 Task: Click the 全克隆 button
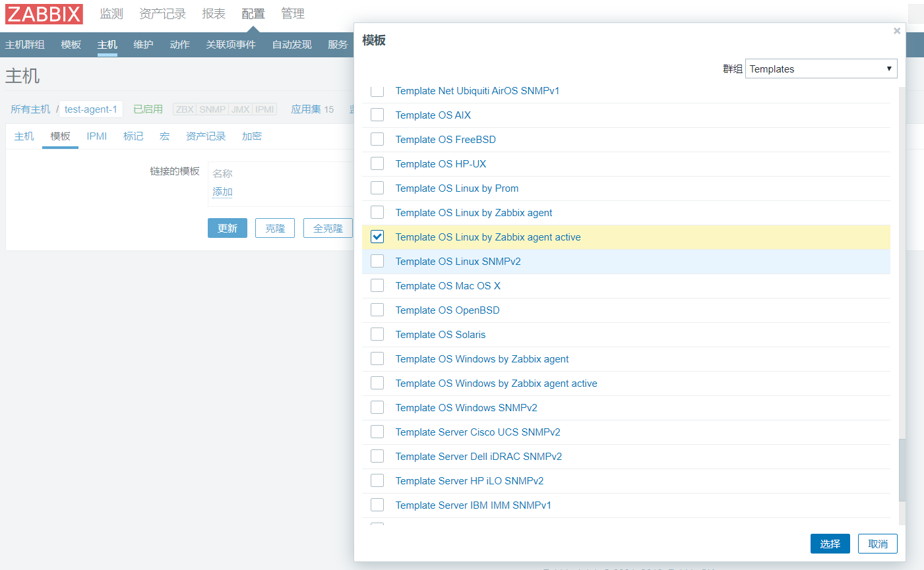point(328,228)
